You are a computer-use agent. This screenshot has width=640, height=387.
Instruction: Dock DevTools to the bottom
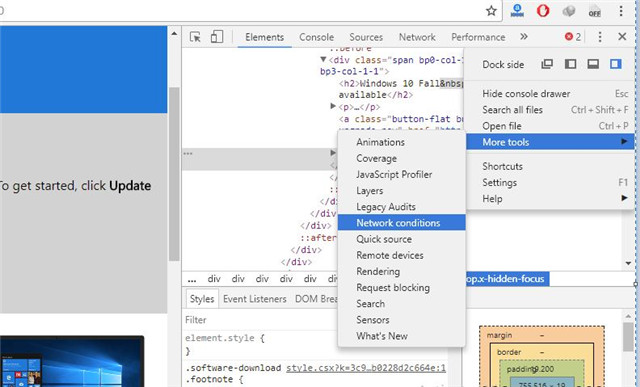(x=593, y=64)
